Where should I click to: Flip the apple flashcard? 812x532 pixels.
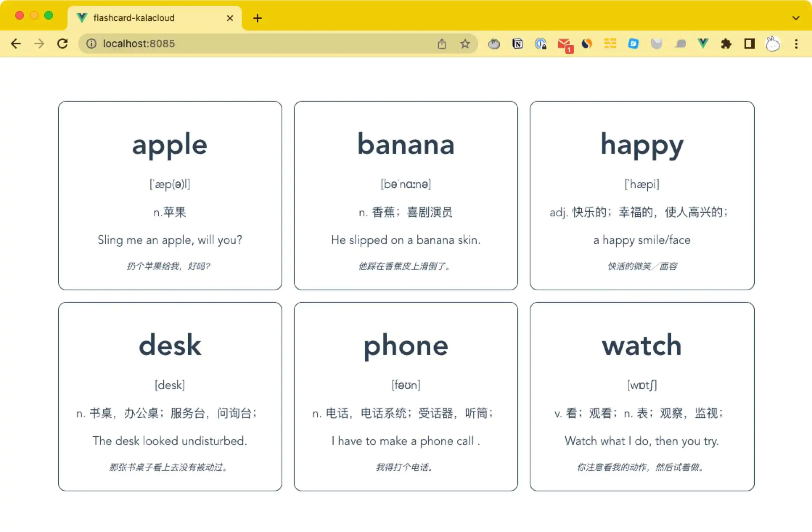(170, 195)
